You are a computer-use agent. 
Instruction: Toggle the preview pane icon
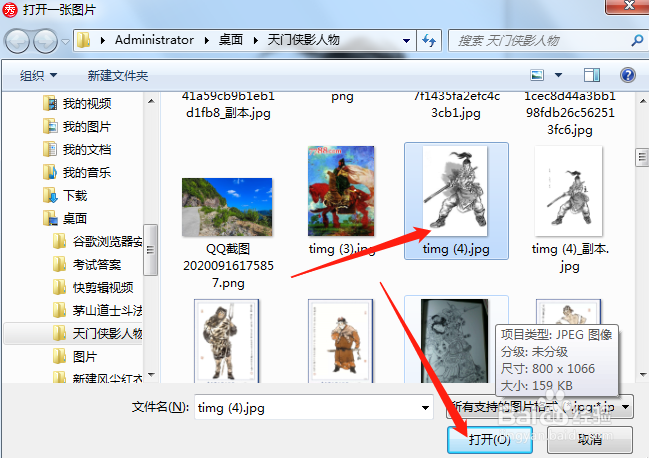point(591,75)
